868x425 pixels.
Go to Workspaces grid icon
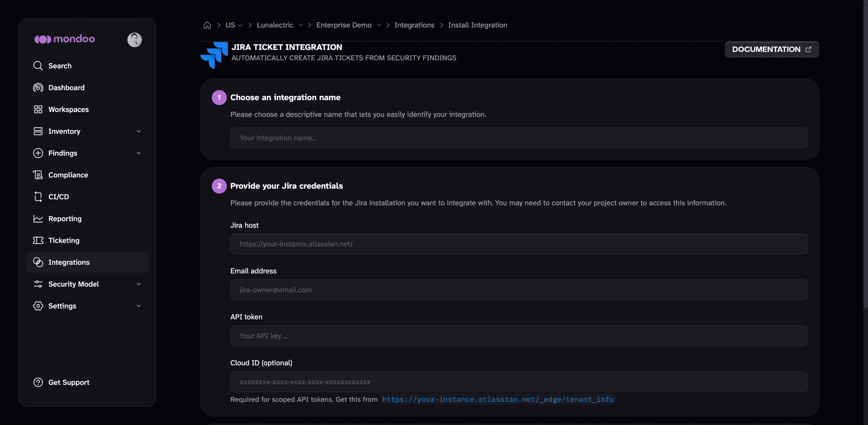click(38, 109)
